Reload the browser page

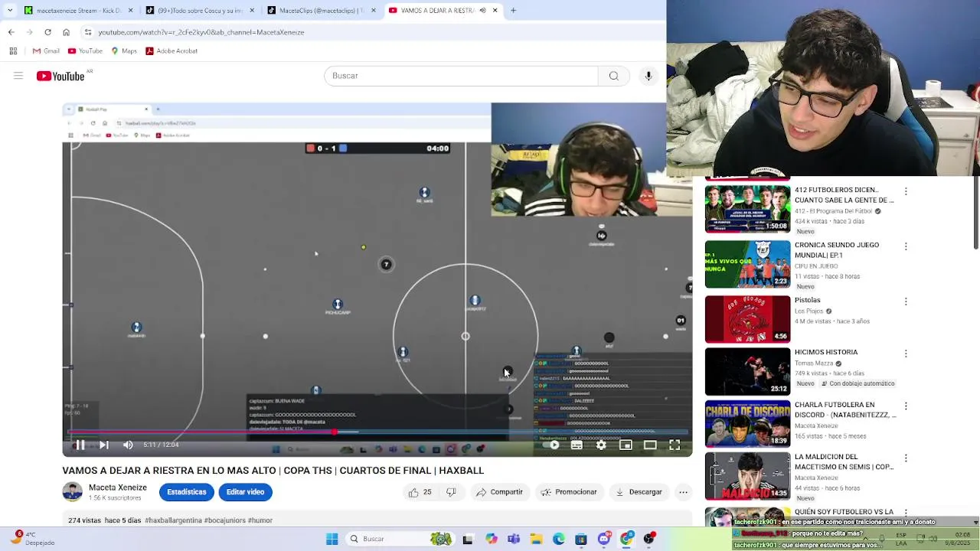point(47,32)
